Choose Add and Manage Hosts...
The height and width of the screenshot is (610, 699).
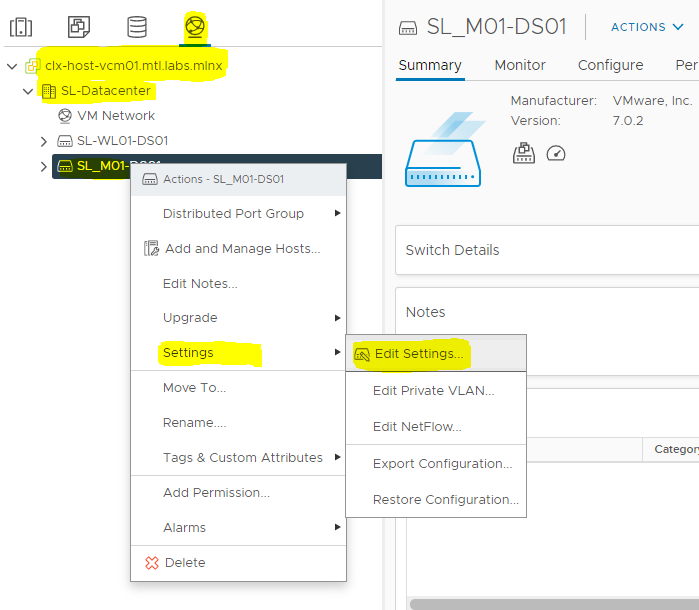pos(238,248)
